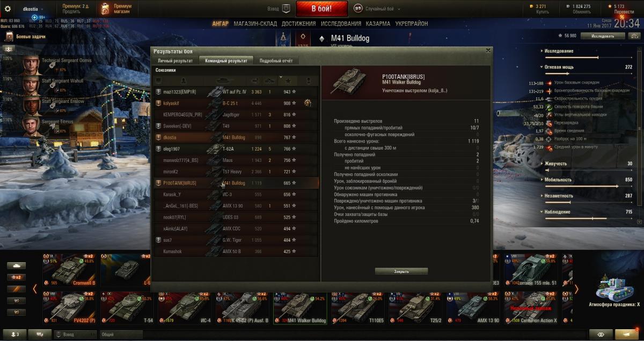
Task: Toggle the tank type carousel filter
Action: 17,265
